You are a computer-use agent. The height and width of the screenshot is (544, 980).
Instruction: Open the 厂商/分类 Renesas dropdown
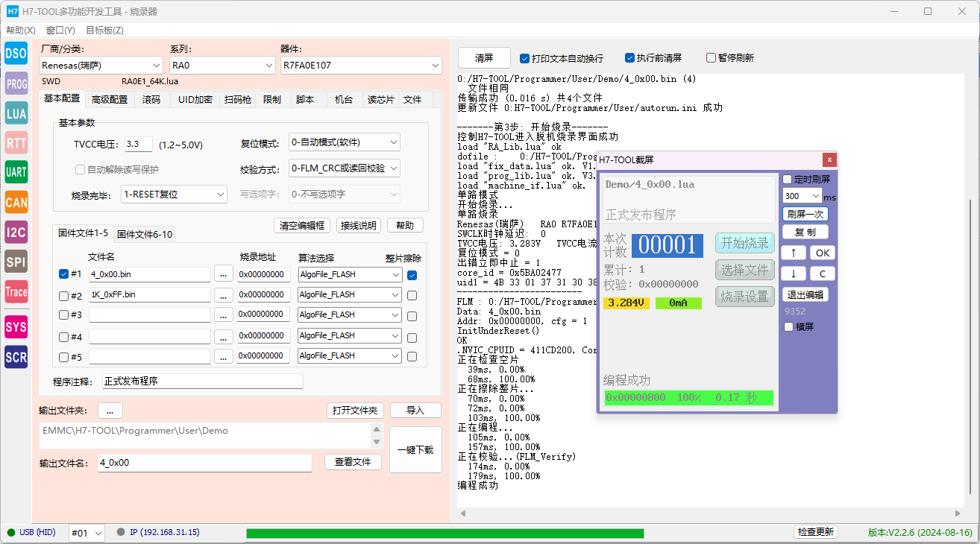tap(101, 66)
